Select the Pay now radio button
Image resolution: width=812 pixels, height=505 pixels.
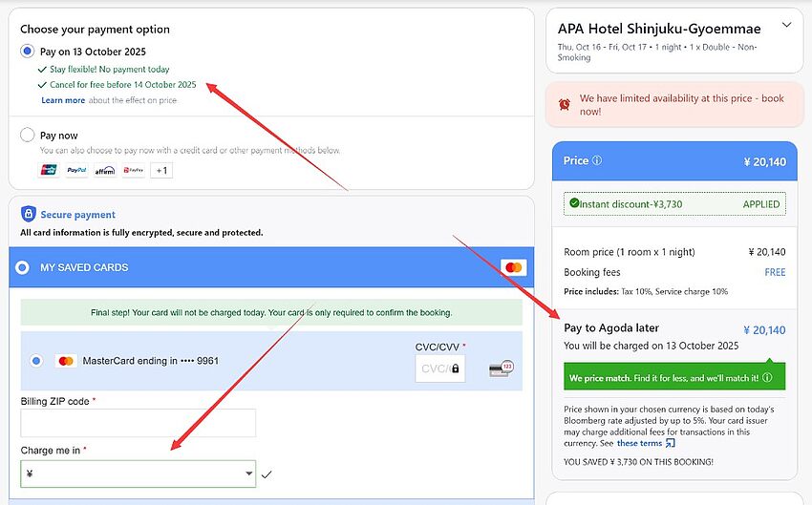click(27, 135)
